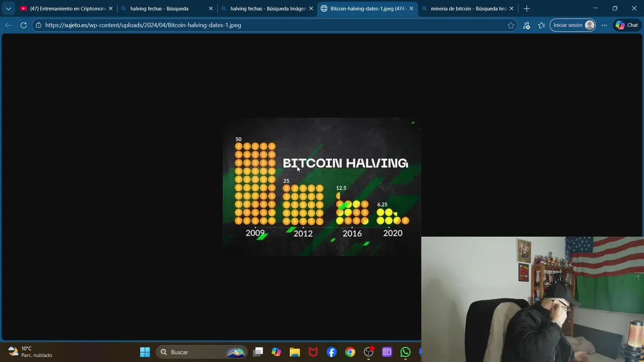Launch Copilot from the taskbar

[276, 352]
